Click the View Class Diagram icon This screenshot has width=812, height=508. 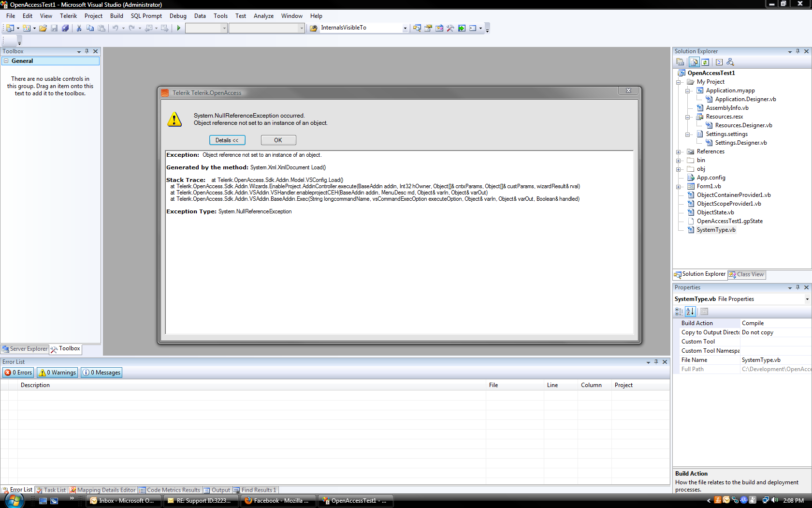click(730, 62)
